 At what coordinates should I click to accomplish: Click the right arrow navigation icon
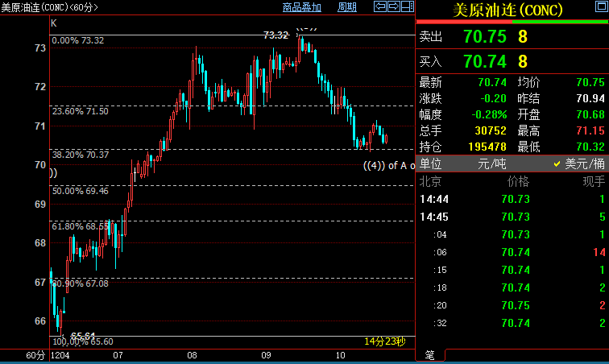click(394, 7)
